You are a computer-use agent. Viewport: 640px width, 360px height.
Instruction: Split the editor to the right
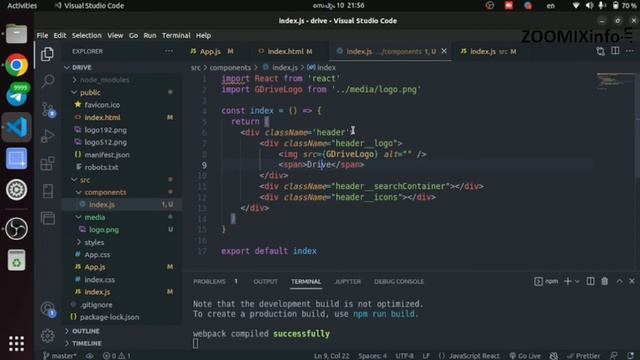[x=615, y=51]
